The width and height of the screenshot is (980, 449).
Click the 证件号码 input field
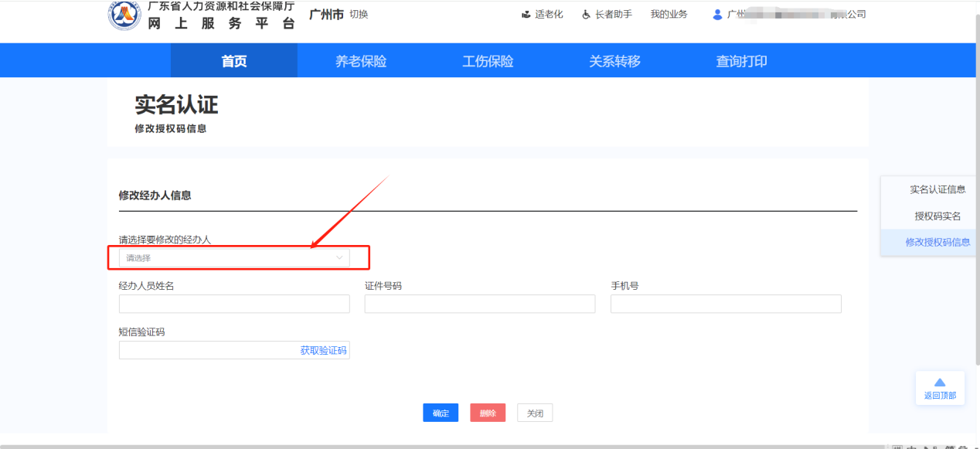coord(479,304)
